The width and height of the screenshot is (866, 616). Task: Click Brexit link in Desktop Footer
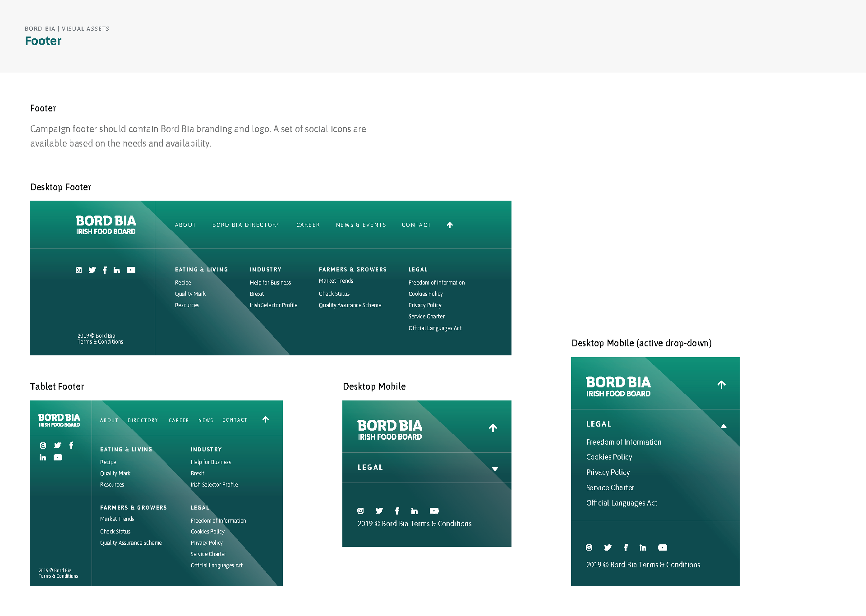257,294
